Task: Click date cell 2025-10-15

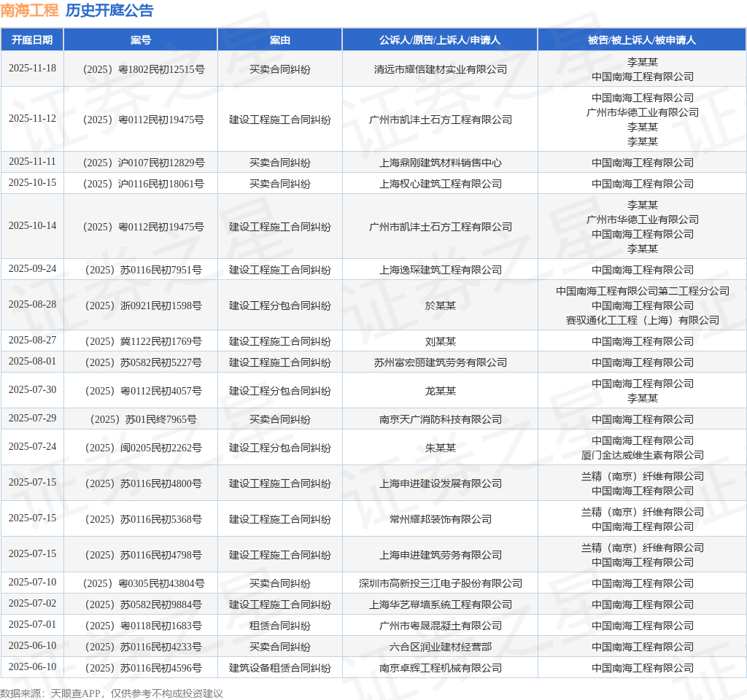Action: [x=32, y=183]
